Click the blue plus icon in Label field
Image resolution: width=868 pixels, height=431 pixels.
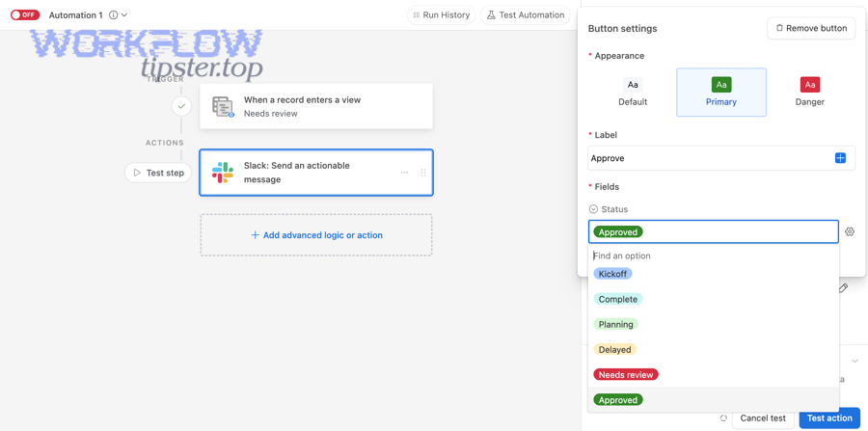click(840, 158)
